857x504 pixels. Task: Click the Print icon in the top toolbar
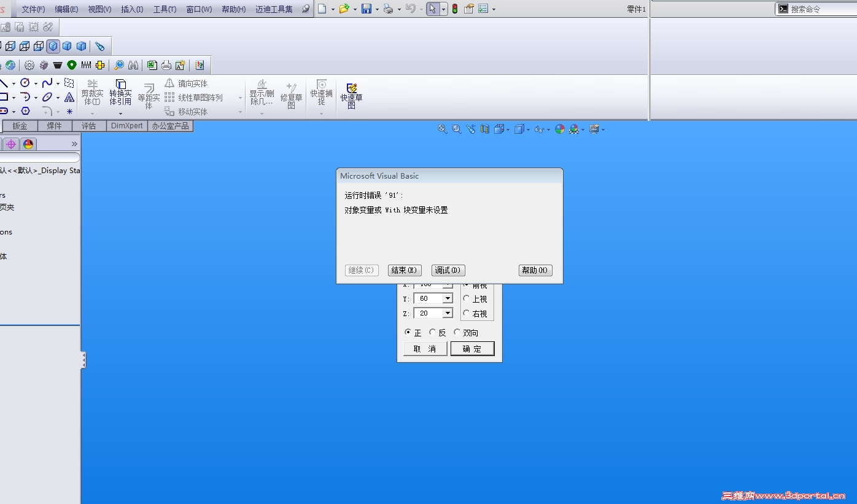[388, 9]
